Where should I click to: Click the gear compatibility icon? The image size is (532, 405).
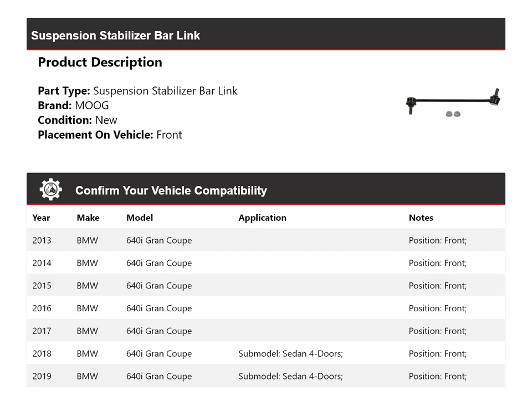coord(50,190)
